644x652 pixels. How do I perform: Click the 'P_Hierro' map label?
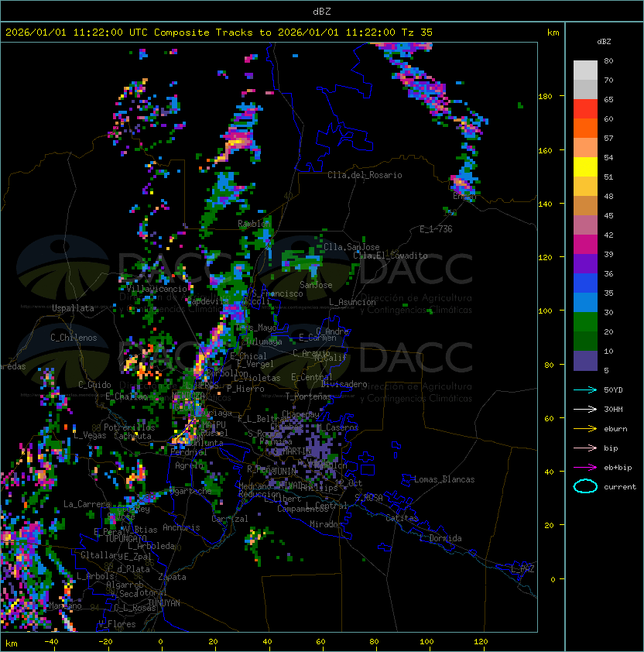pos(245,389)
